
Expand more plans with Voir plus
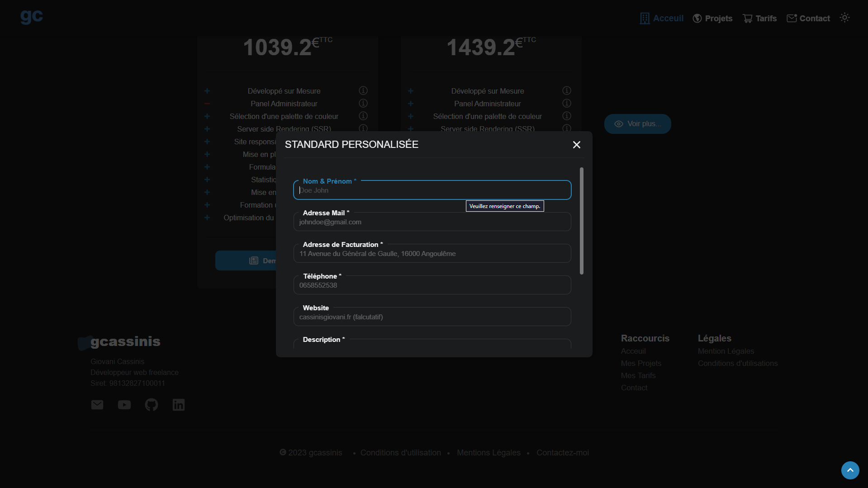(637, 124)
